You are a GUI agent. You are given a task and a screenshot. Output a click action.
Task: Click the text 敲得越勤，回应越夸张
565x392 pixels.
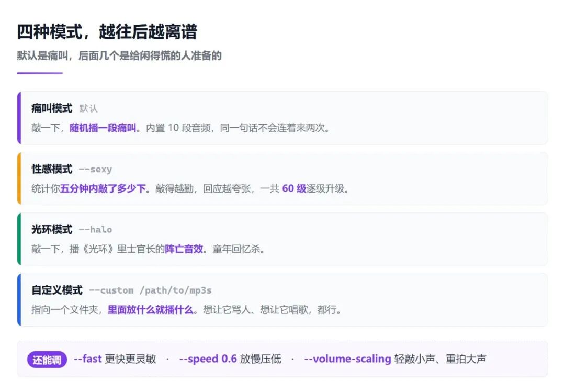[203, 188]
